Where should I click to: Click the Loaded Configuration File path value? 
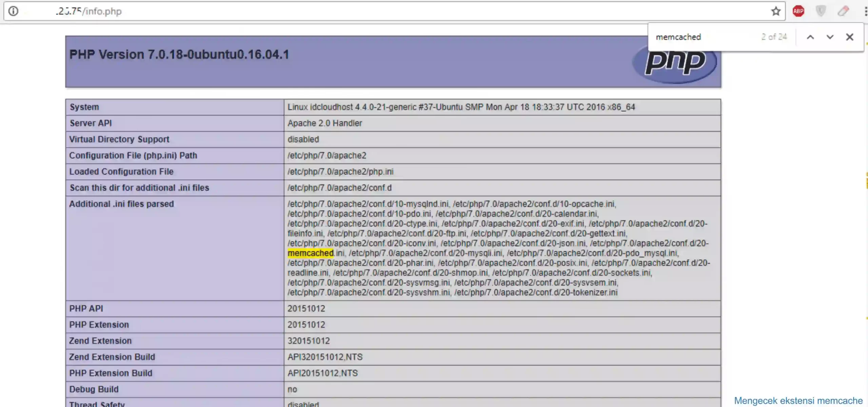click(340, 171)
